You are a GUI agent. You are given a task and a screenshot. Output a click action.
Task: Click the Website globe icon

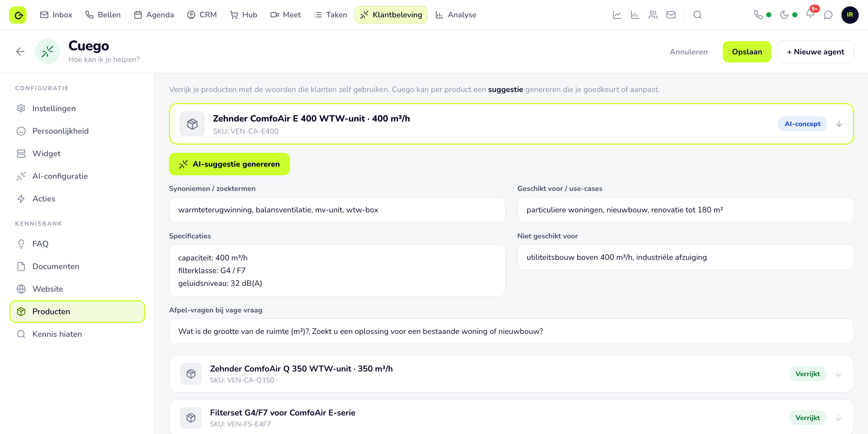[x=21, y=289]
